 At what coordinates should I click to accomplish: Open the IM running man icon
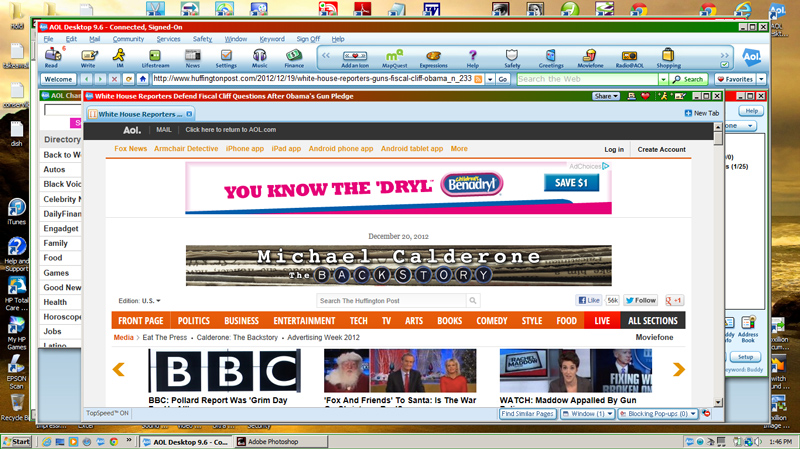pyautogui.click(x=119, y=58)
